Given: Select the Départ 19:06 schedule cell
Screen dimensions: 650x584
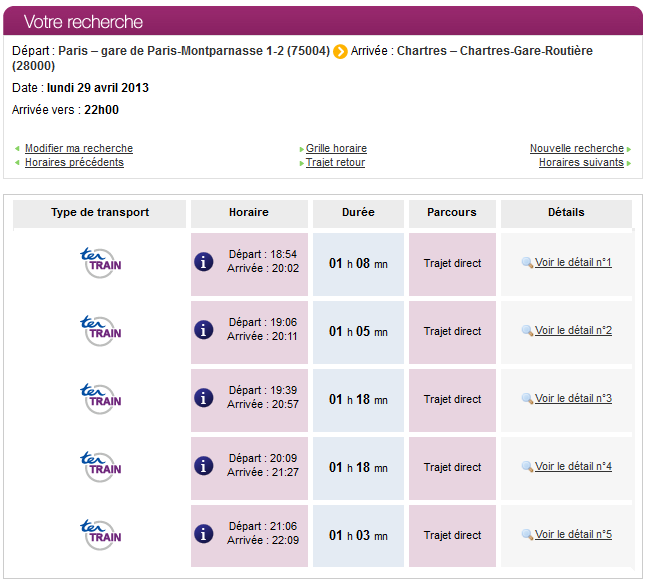Looking at the screenshot, I should [249, 332].
